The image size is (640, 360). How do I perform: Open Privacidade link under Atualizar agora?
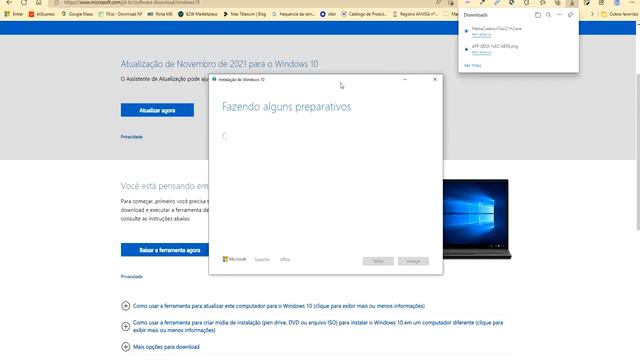pos(131,137)
